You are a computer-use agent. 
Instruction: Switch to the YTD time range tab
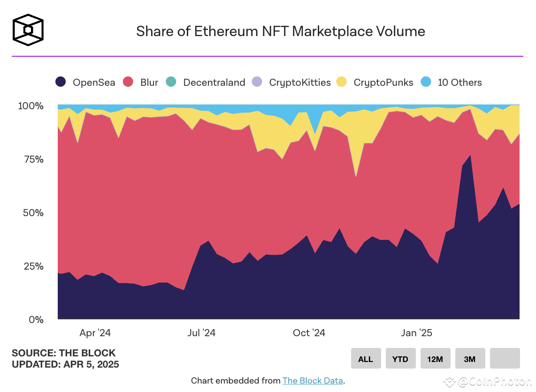point(400,358)
